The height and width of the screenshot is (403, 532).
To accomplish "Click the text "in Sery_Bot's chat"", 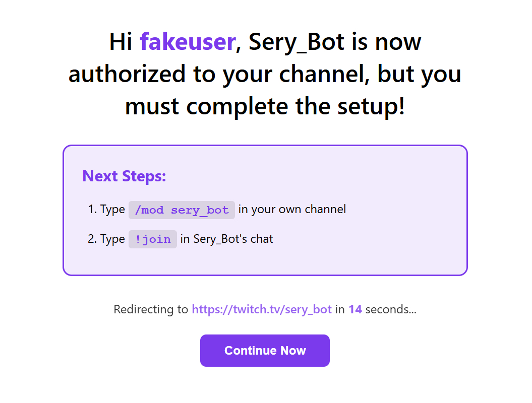I will 226,239.
